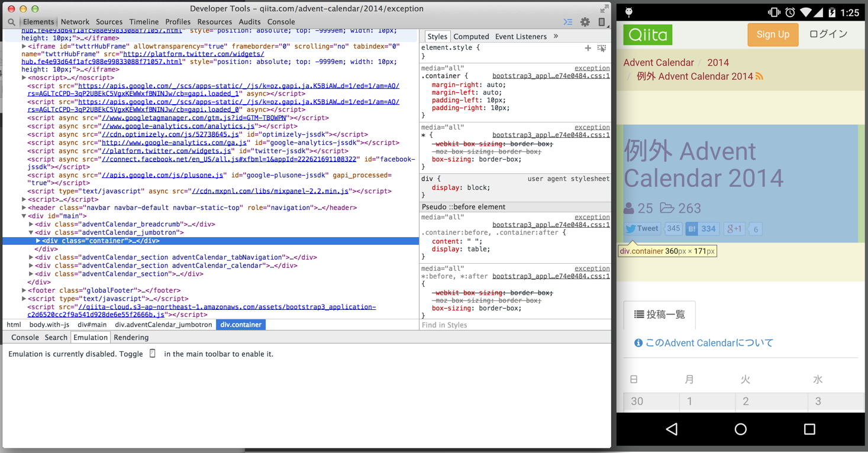Click the participants person icon
The width and height of the screenshot is (868, 453).
point(629,208)
